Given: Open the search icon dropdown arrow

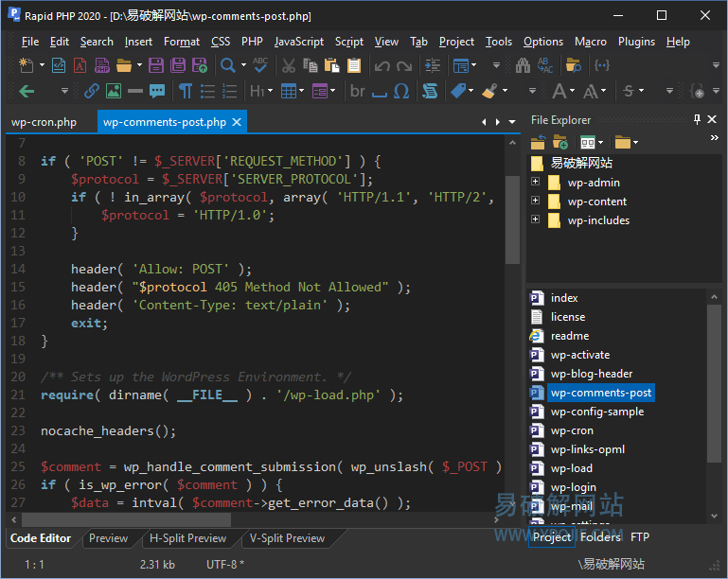Looking at the screenshot, I should (x=241, y=65).
